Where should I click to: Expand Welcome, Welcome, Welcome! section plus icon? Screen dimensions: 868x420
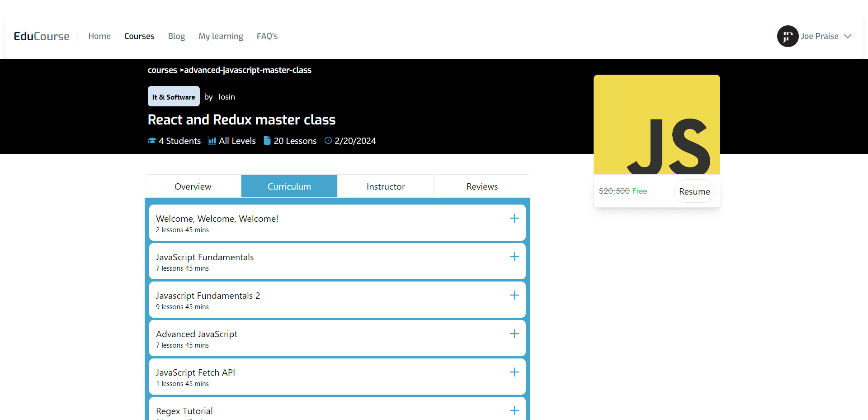[x=514, y=219]
